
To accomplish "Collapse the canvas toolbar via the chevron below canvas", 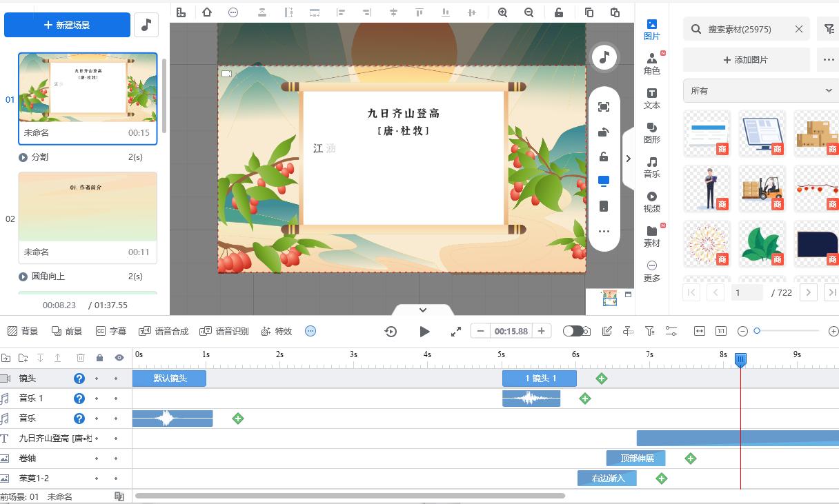I will [423, 310].
